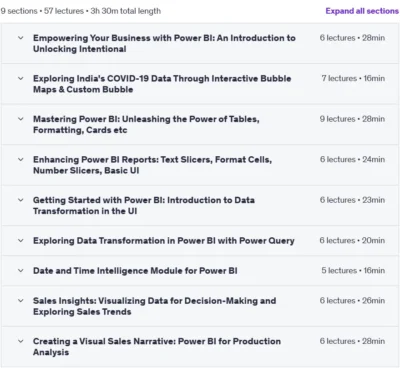Open chevron next to Enhancing Power BI Reports
The image size is (400, 368).
[x=21, y=160]
